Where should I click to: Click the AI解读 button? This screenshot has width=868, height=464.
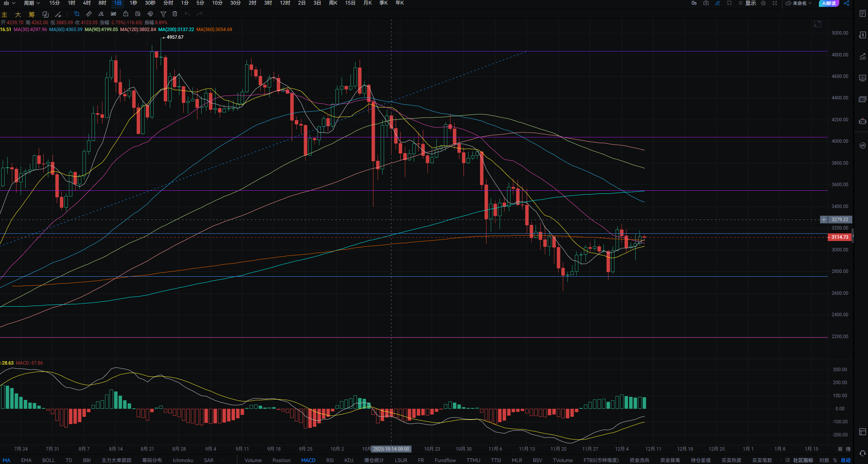pyautogui.click(x=829, y=3)
